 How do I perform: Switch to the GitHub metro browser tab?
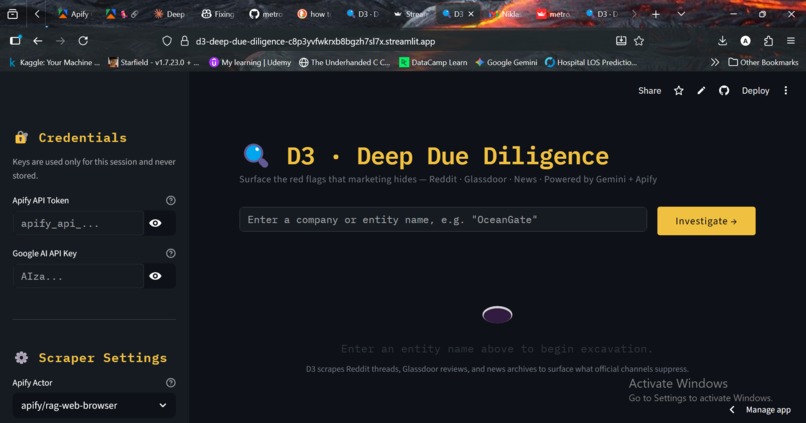click(266, 14)
